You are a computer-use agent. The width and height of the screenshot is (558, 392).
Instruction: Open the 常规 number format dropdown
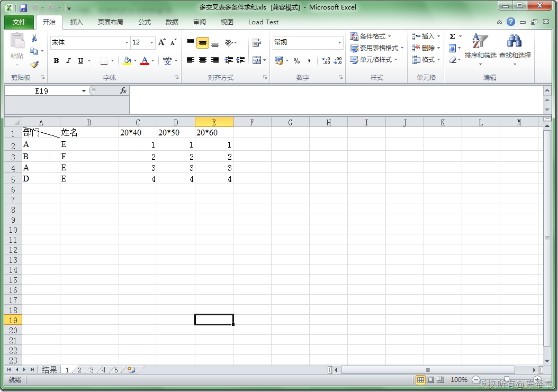coord(339,42)
